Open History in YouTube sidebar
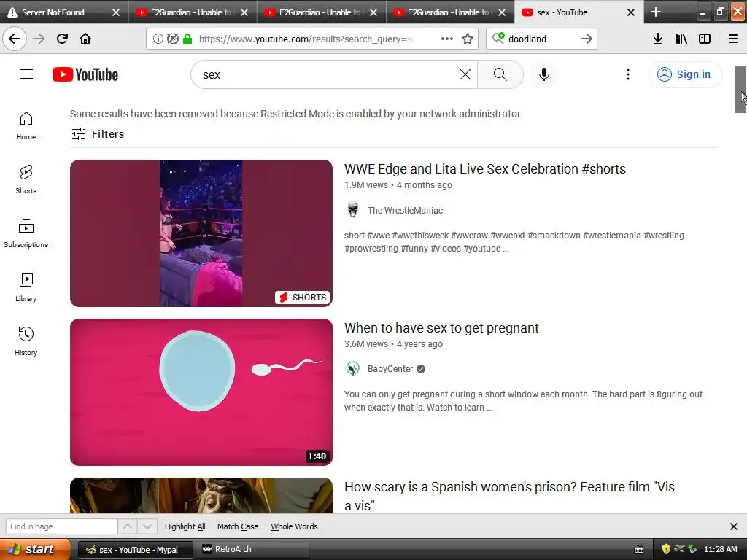Image resolution: width=747 pixels, height=560 pixels. click(x=26, y=341)
